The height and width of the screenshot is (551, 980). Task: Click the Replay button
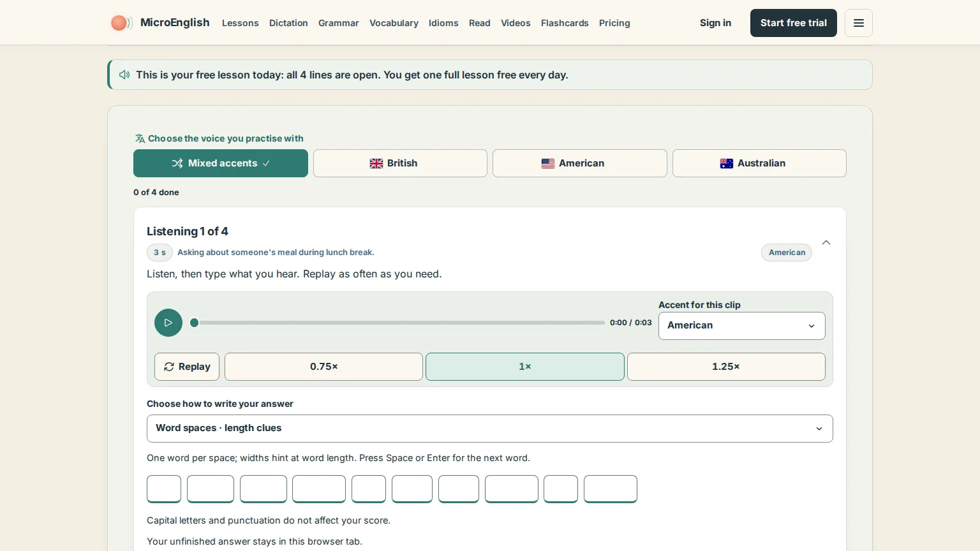(187, 367)
